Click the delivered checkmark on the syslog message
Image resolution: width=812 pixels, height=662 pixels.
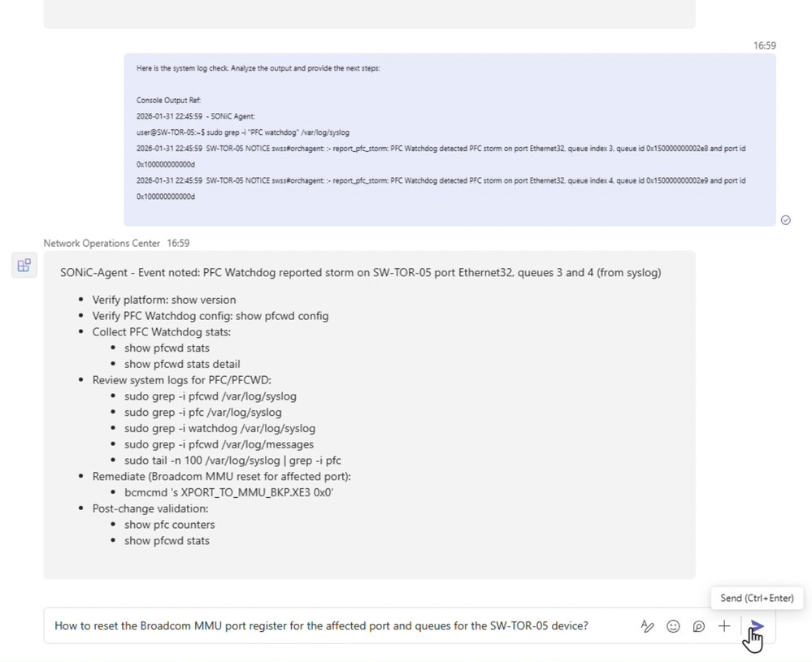tap(785, 219)
